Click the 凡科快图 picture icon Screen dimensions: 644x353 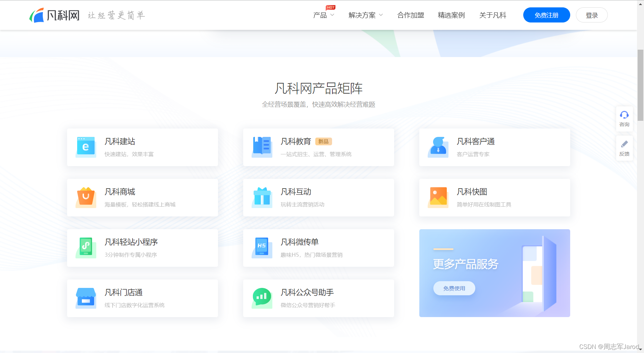pyautogui.click(x=438, y=197)
